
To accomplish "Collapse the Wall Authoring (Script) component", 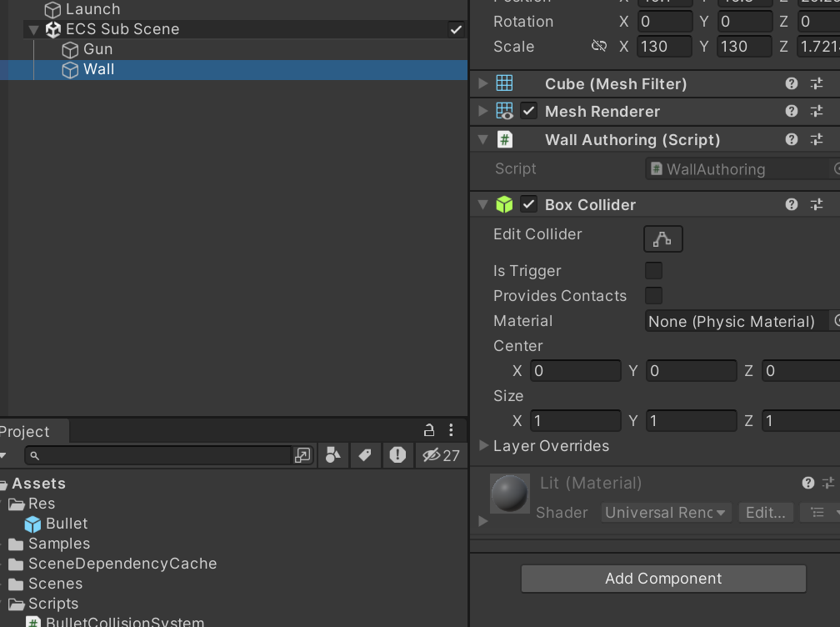I will click(483, 139).
